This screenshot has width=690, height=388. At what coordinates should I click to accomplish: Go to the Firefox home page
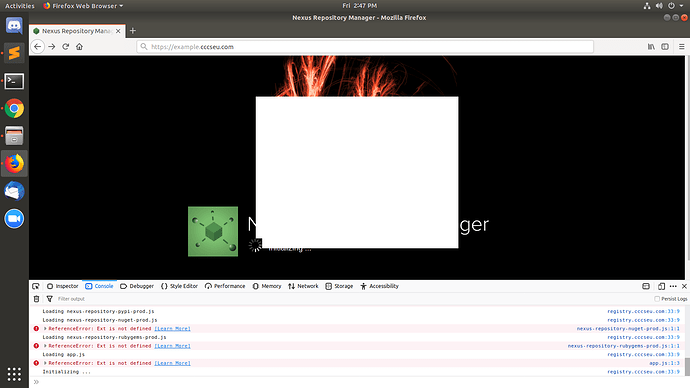[79, 47]
